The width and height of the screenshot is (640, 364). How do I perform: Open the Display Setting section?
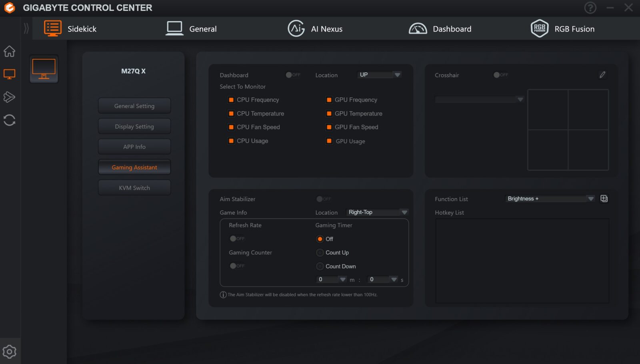tap(134, 126)
